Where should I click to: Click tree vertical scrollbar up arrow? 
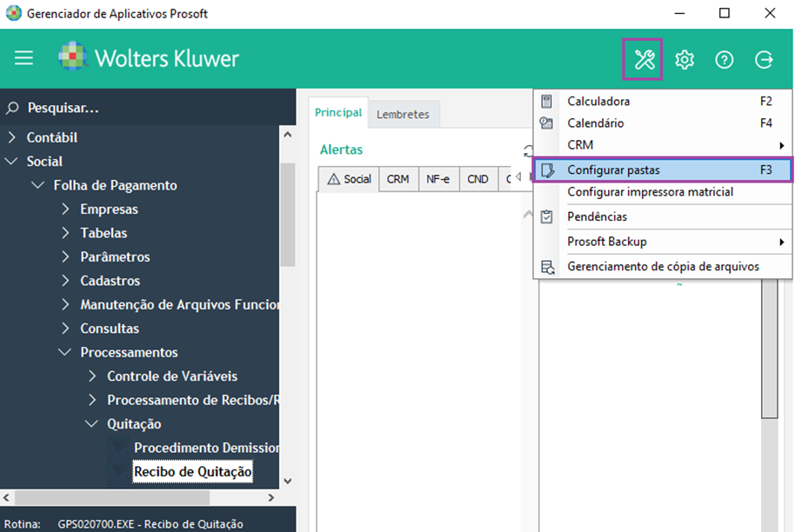(288, 134)
